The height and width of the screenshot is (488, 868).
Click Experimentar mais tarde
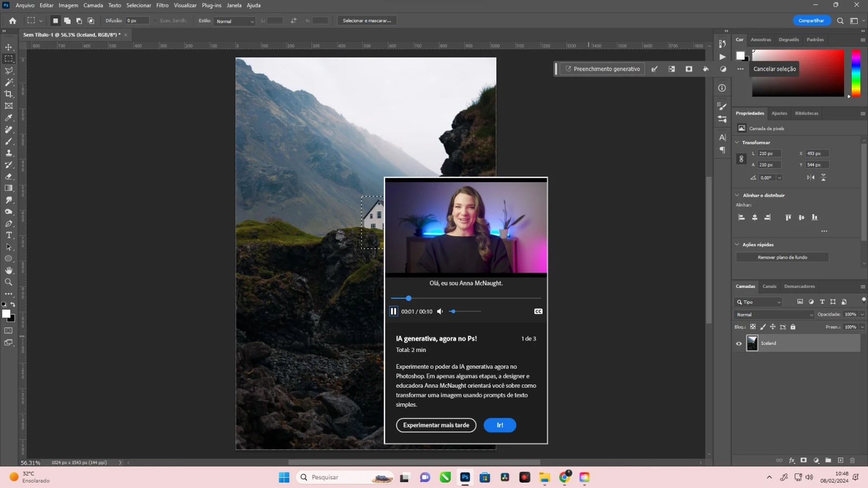point(436,425)
